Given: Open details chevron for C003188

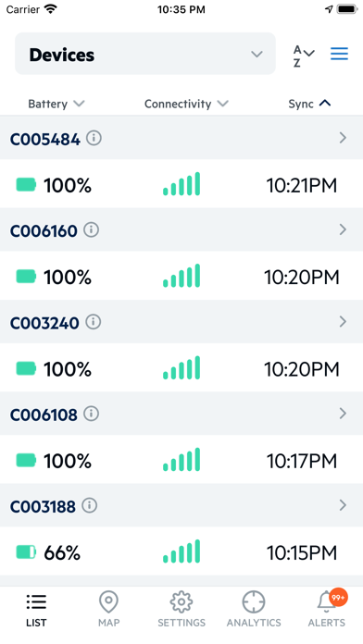Looking at the screenshot, I should [343, 505].
